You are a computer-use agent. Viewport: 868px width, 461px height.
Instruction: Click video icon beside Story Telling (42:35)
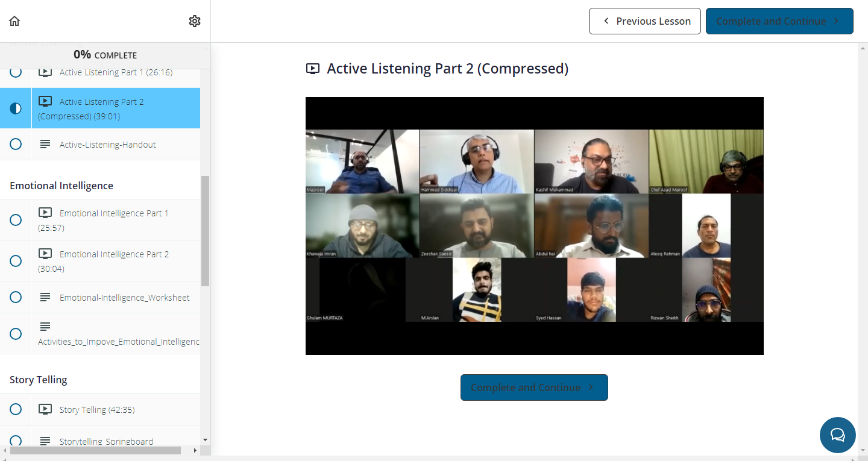45,409
